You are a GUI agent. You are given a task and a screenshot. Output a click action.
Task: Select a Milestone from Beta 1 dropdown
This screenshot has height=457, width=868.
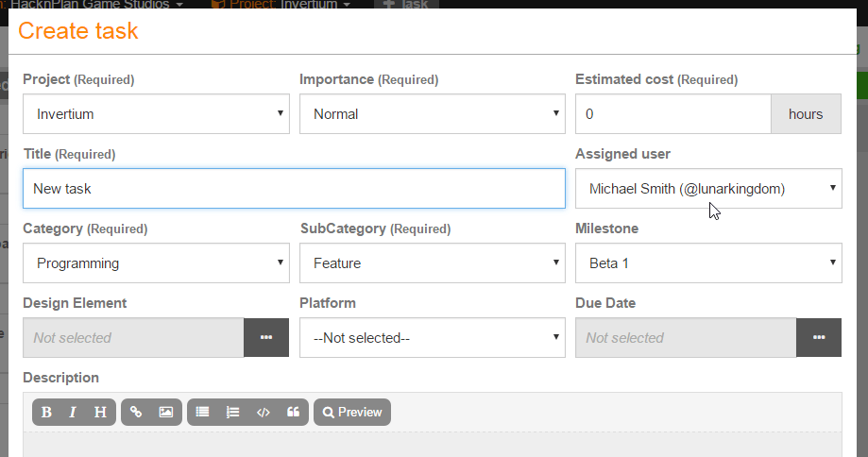[708, 263]
